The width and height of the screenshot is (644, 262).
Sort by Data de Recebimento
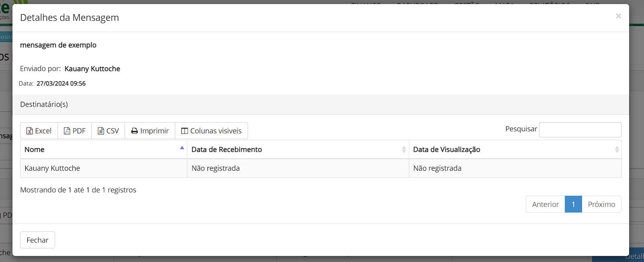227,149
